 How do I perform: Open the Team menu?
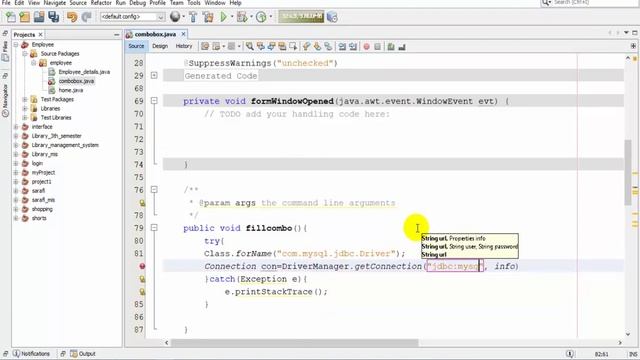click(176, 3)
